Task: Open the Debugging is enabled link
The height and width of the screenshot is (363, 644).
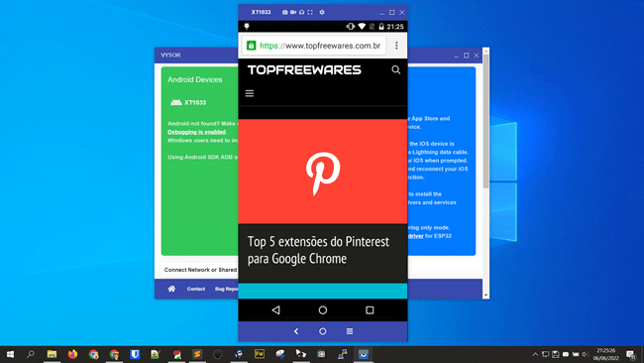Action: (197, 132)
